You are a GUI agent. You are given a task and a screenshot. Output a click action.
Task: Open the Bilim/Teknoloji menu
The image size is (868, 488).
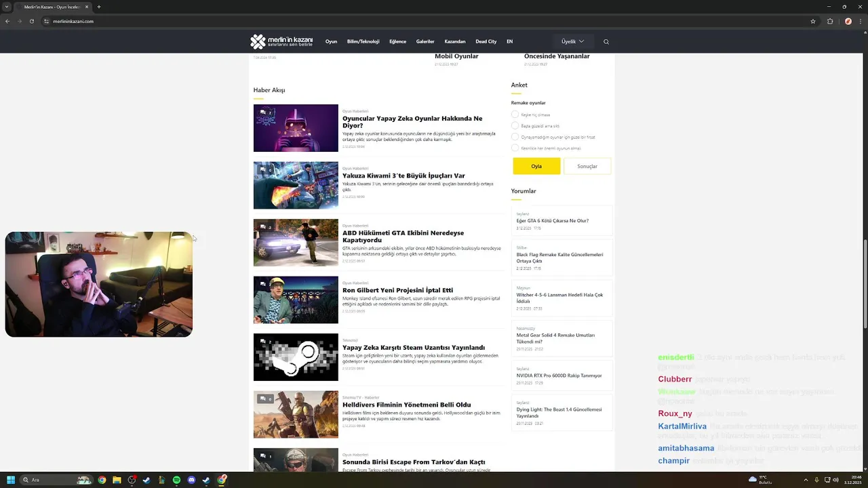pos(363,41)
